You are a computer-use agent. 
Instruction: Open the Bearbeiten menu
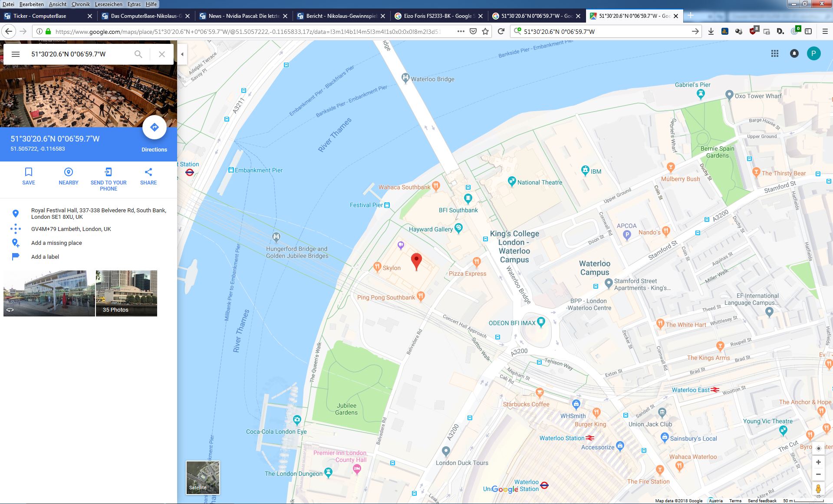point(31,4)
